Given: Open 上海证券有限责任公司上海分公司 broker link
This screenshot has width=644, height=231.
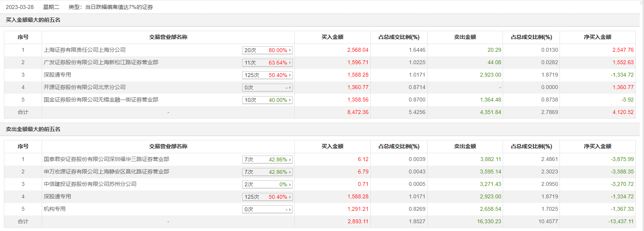Looking at the screenshot, I should [x=84, y=50].
